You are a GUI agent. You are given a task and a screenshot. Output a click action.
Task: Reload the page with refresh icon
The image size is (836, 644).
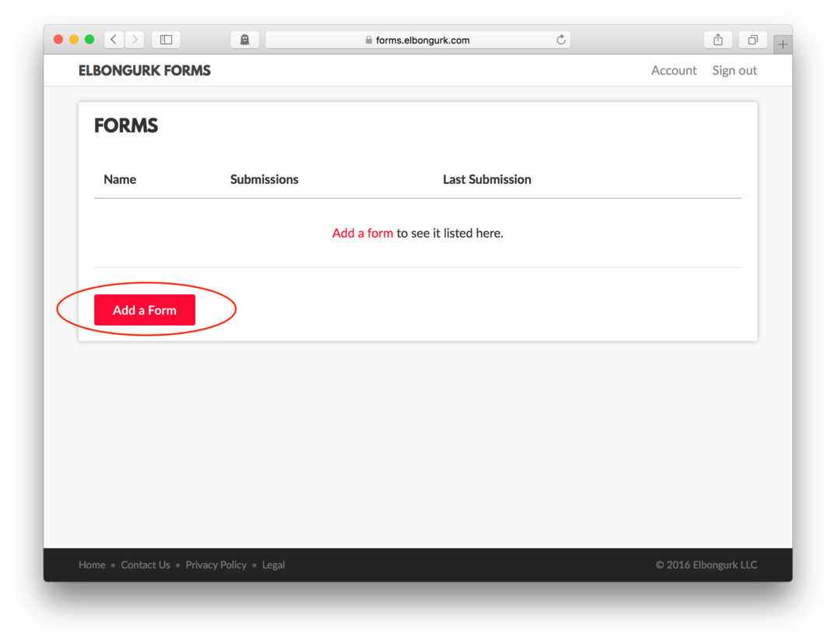(561, 40)
